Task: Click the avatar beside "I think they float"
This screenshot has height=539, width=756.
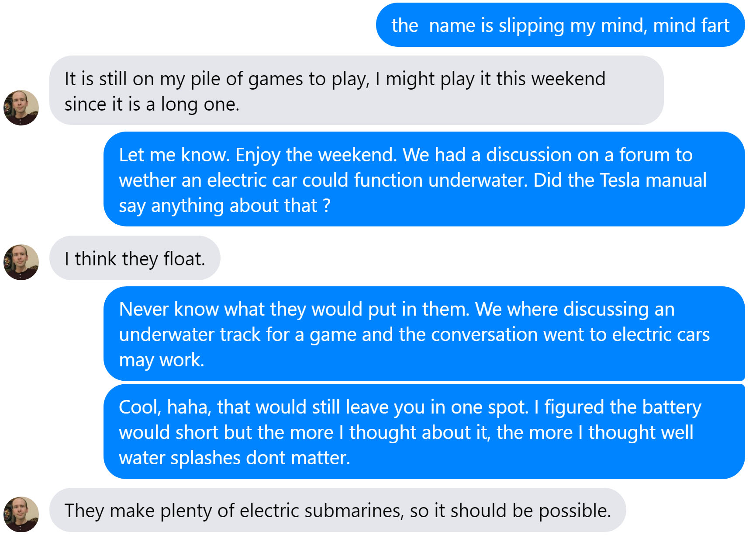Action: point(21,262)
